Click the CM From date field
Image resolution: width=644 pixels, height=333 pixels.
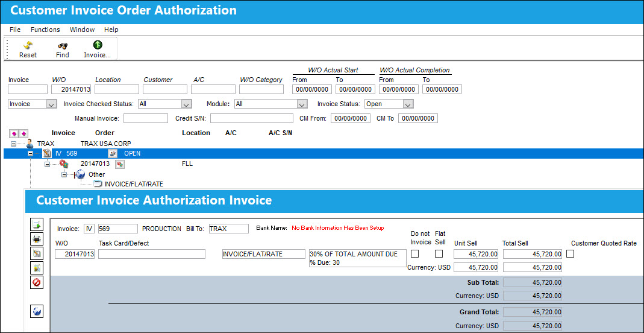tap(351, 118)
